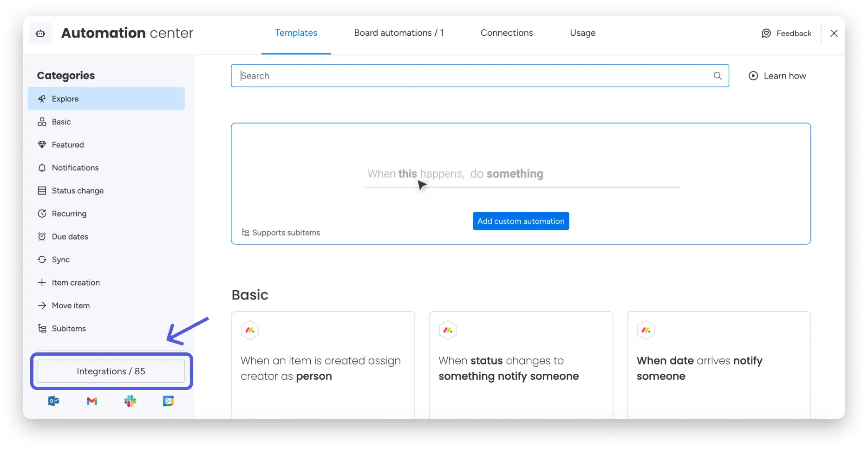Open the Feedback link text
868x449 pixels.
(794, 33)
